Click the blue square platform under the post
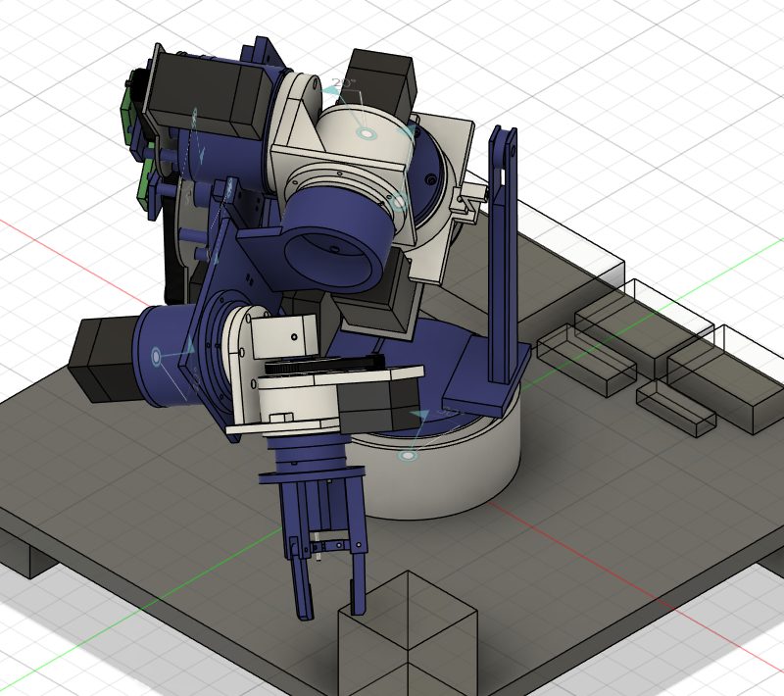 [487, 375]
